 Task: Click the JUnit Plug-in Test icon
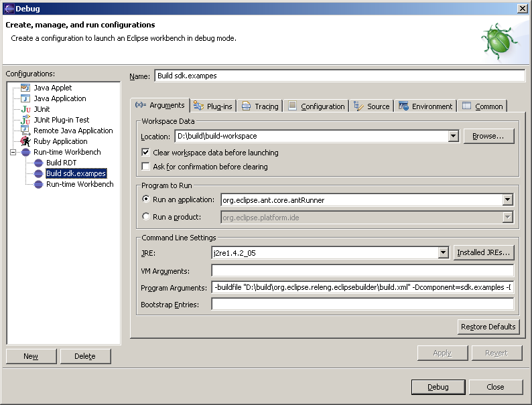click(25, 120)
